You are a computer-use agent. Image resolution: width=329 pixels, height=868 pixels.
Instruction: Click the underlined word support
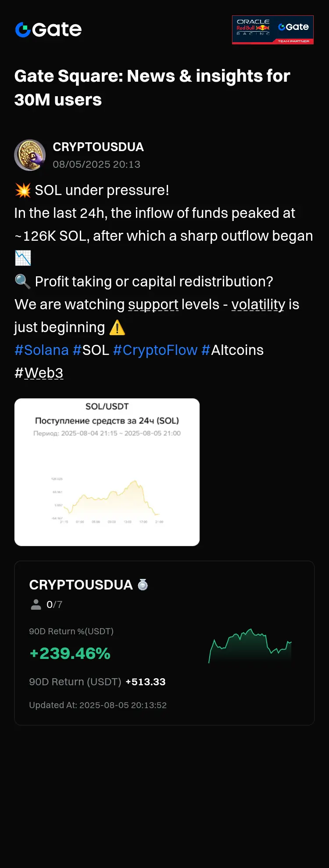coord(153,304)
